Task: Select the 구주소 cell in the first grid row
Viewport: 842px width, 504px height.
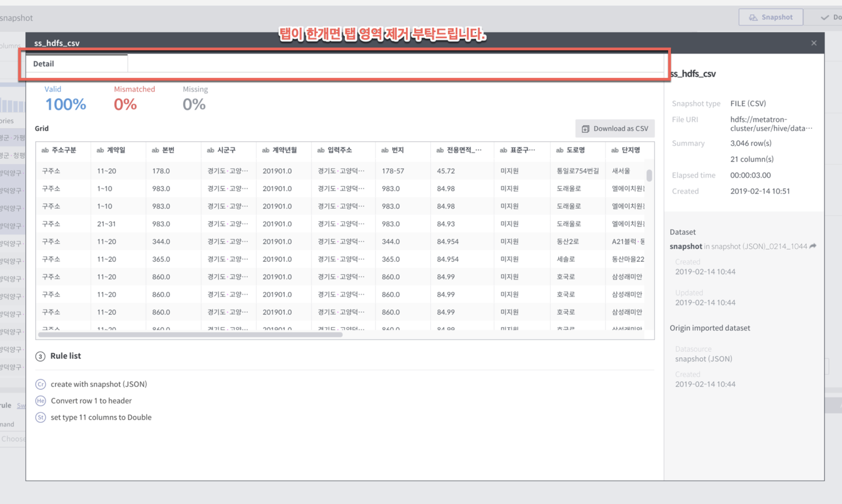Action: (51, 170)
